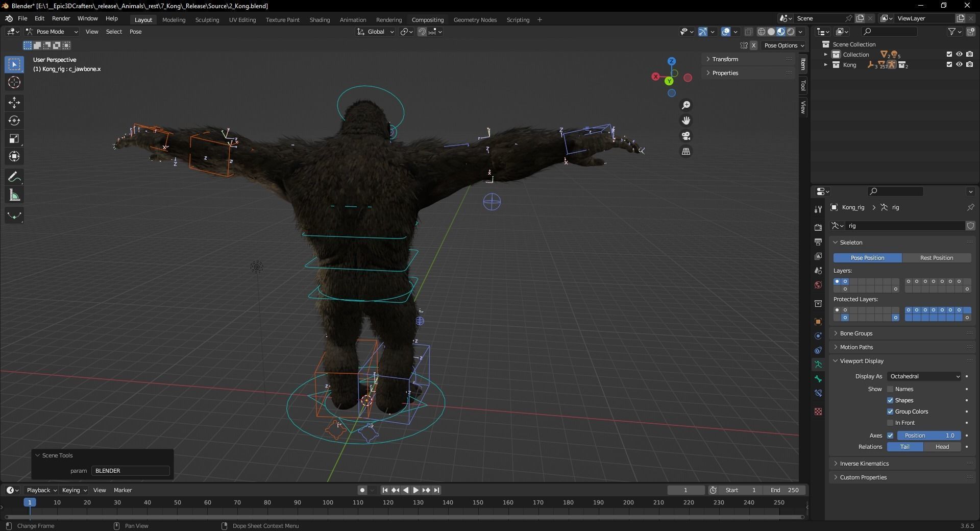This screenshot has width=980, height=531.
Task: Hide Kong collection via eye icon
Action: click(x=959, y=64)
